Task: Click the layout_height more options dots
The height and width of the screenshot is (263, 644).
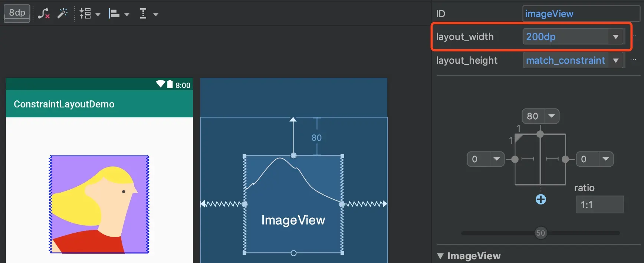Action: 633,60
